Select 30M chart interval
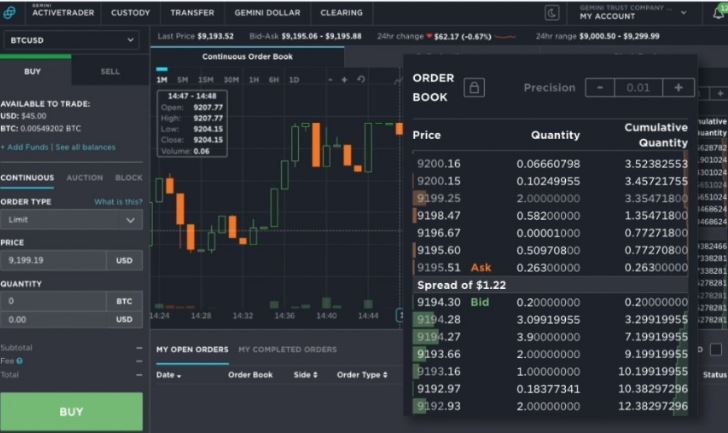The height and width of the screenshot is (433, 728). pyautogui.click(x=231, y=80)
